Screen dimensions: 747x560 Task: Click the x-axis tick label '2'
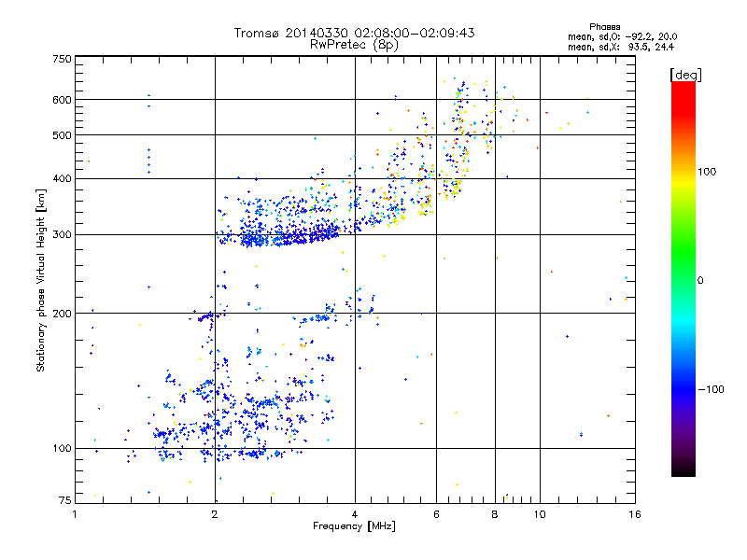(x=215, y=514)
